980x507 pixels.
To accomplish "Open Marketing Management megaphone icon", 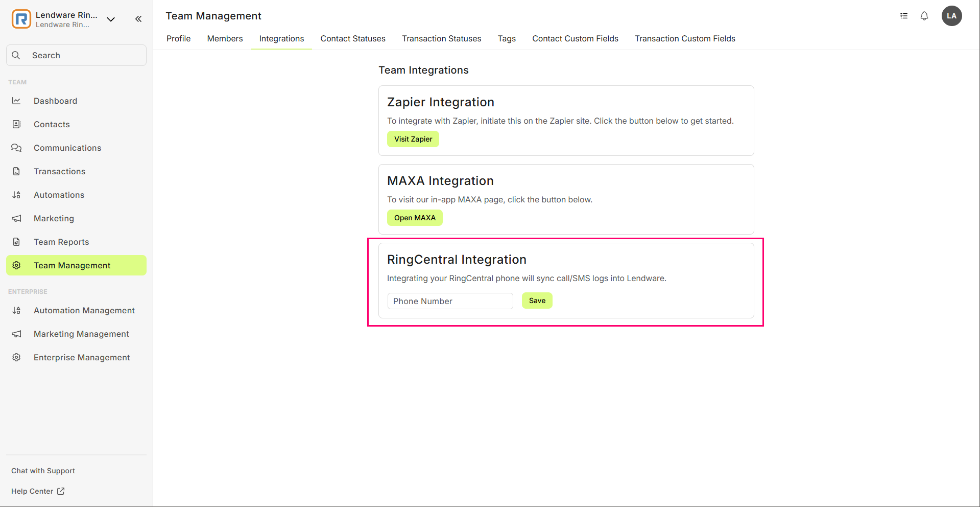I will pos(16,334).
